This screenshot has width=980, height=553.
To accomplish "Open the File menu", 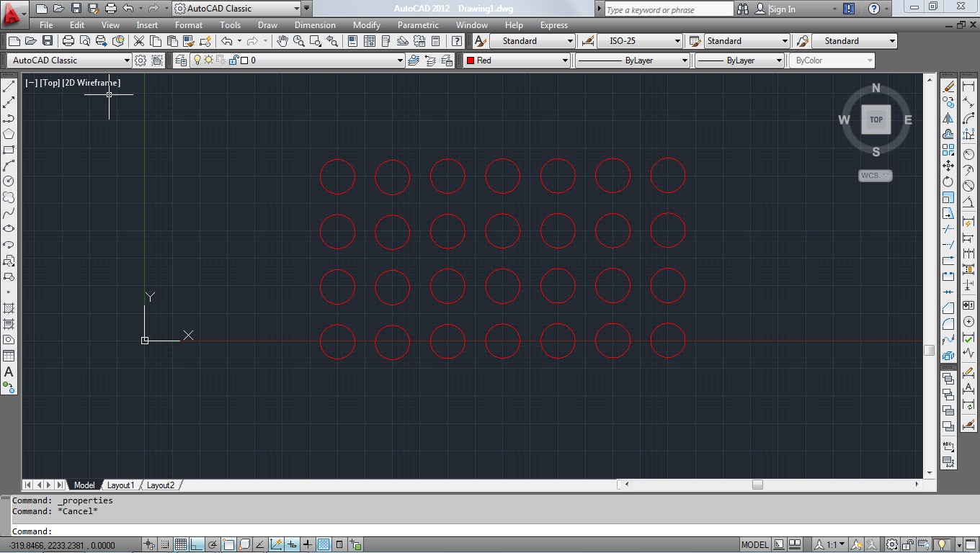I will [46, 24].
